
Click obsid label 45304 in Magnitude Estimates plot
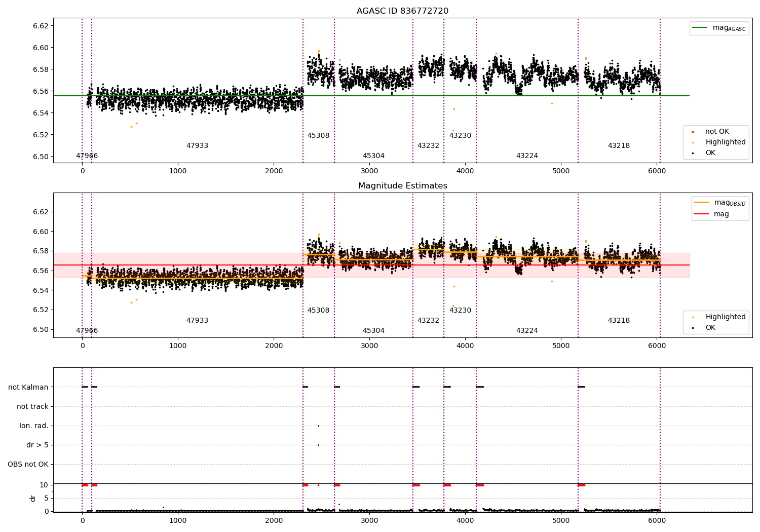(x=373, y=331)
